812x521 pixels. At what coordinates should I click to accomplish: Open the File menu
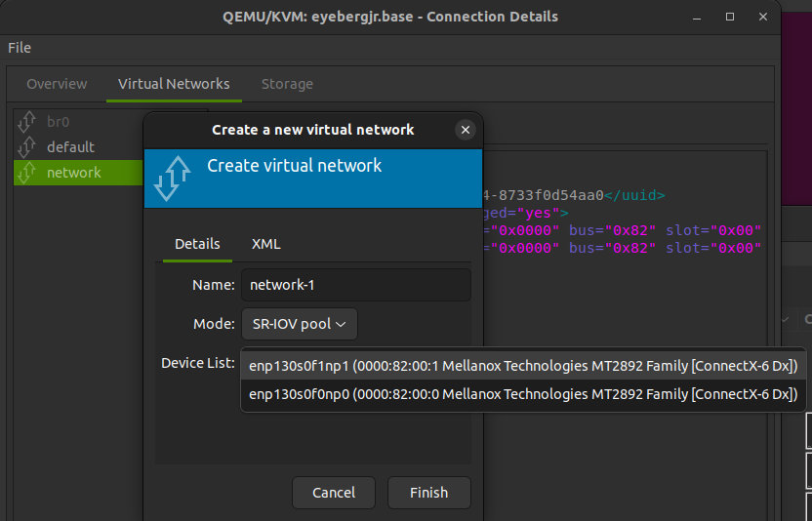(20, 48)
